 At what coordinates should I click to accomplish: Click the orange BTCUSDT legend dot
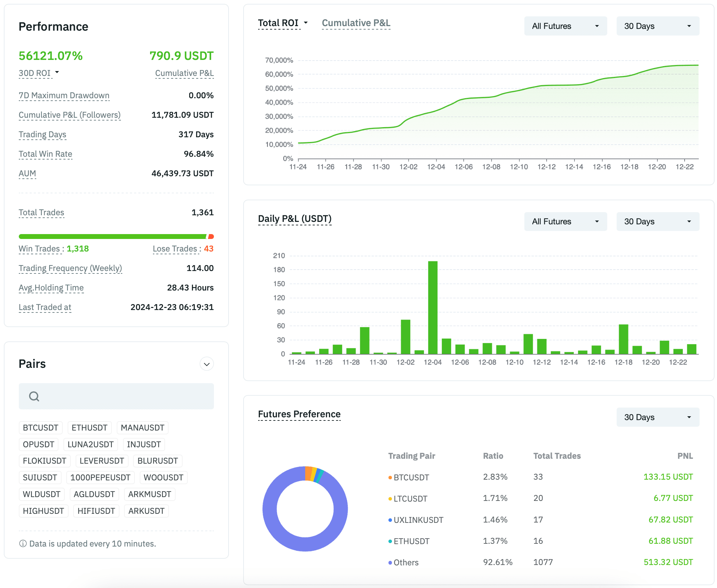(390, 478)
